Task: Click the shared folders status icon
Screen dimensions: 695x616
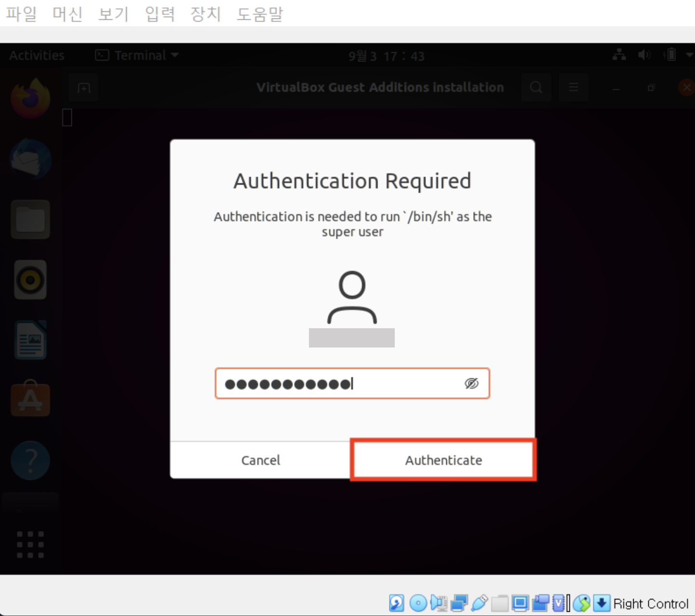Action: point(500,603)
